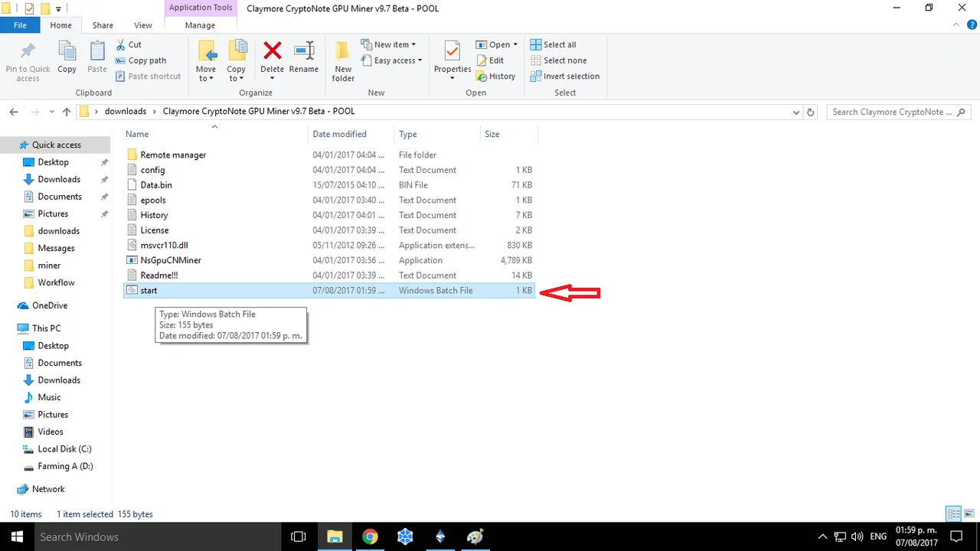This screenshot has width=980, height=551.
Task: Click the Copy ribbon icon
Action: [67, 51]
